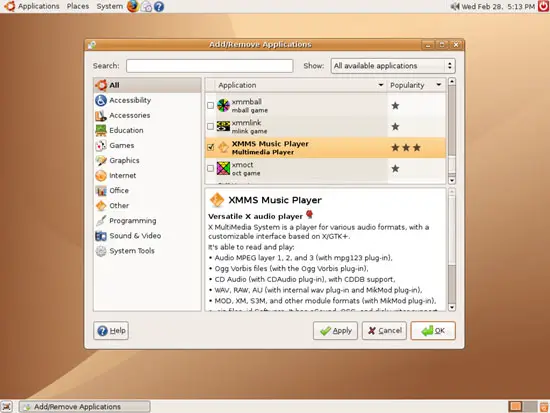Click the description pane scroll up arrow
Image resolution: width=550 pixels, height=413 pixels.
[452, 192]
